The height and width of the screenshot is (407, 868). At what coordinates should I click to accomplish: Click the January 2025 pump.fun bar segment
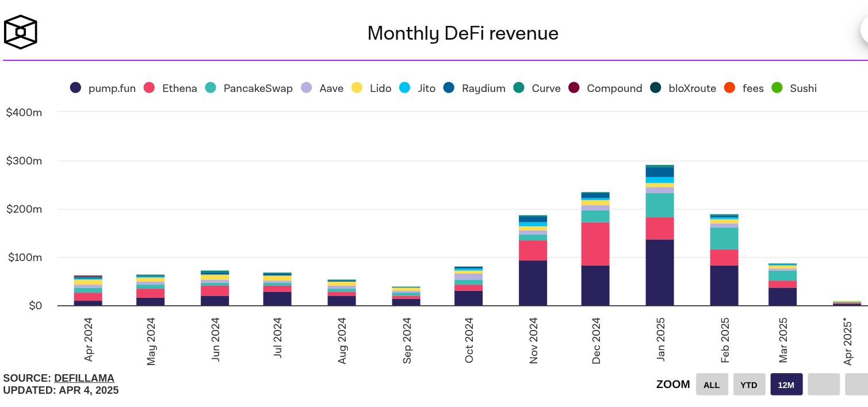[x=660, y=272]
